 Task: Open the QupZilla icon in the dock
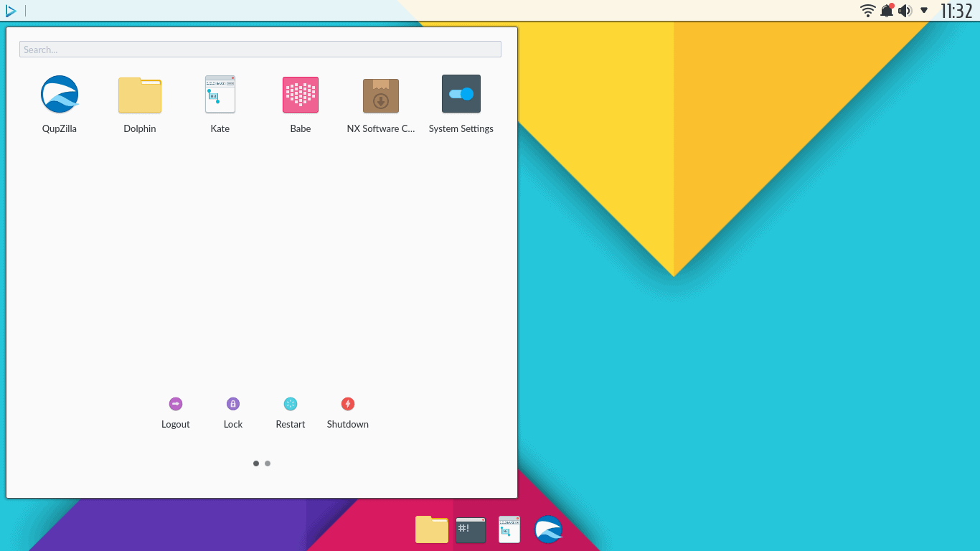[x=549, y=529]
